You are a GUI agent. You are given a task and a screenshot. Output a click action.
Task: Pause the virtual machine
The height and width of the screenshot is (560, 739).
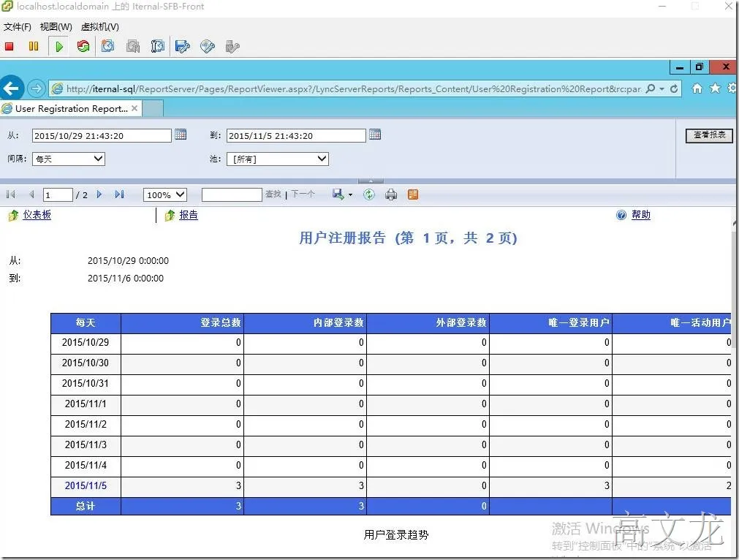tap(34, 46)
